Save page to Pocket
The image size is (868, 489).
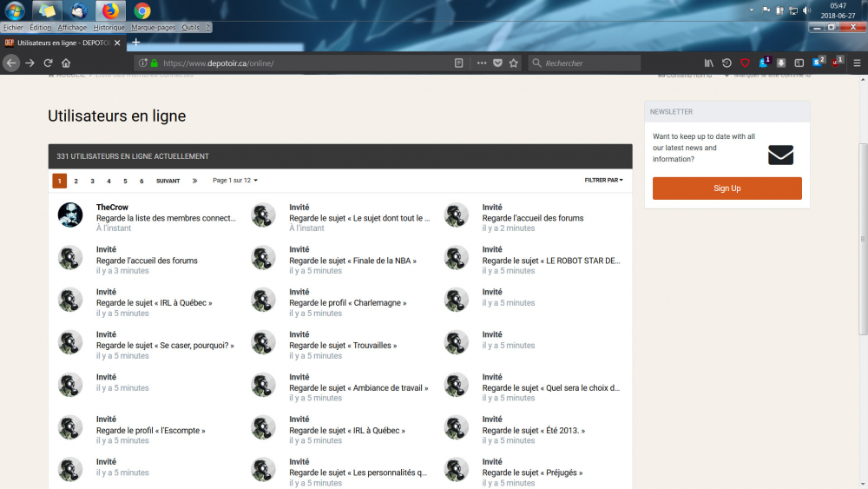pyautogui.click(x=497, y=63)
